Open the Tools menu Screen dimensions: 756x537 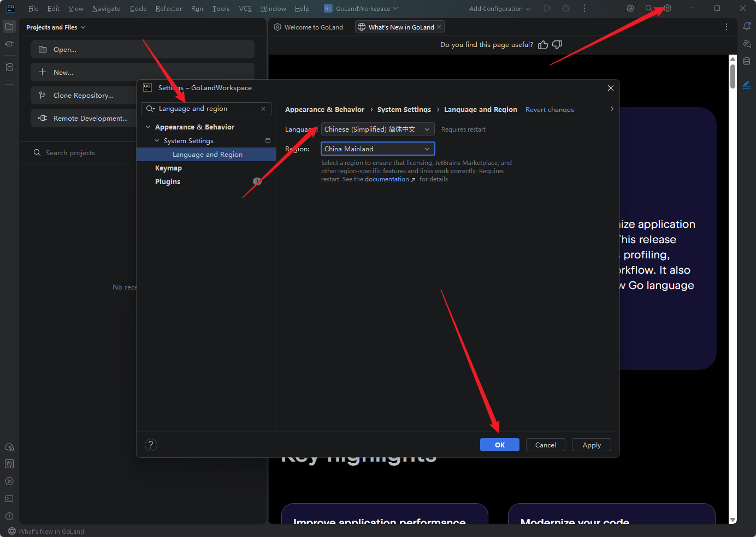221,9
